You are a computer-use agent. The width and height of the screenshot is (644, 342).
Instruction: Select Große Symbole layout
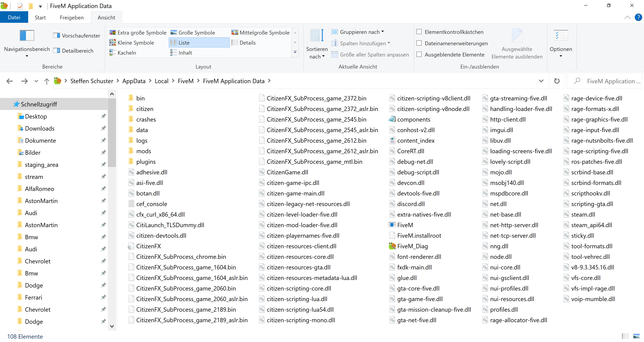point(193,33)
